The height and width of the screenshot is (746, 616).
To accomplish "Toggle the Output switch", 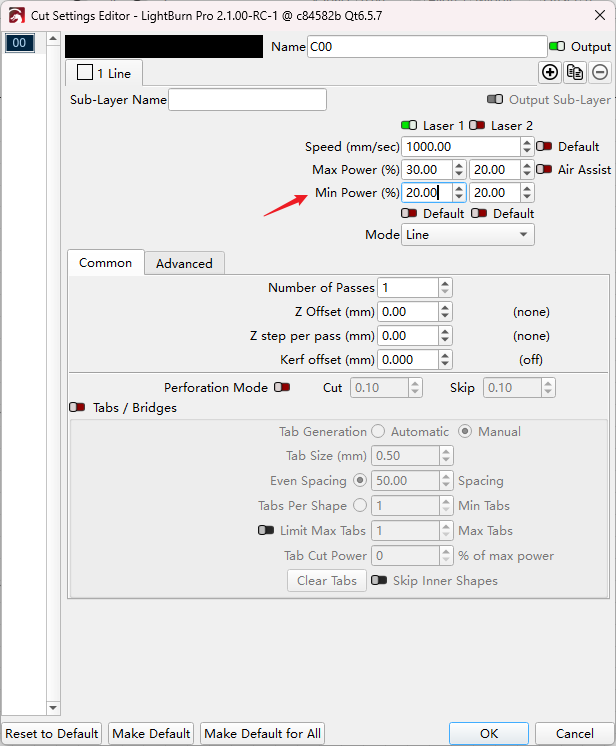I will 557,47.
